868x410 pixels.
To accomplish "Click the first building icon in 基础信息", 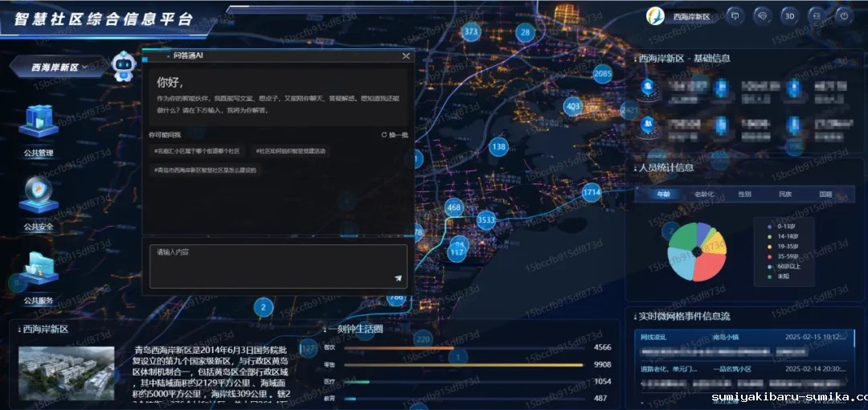I will 647,88.
